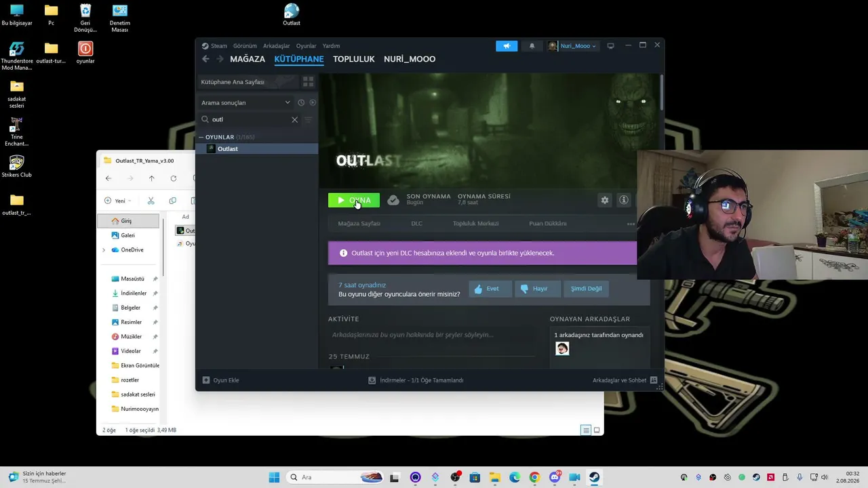
Task: Open Google Chrome from the taskbar
Action: [x=534, y=477]
